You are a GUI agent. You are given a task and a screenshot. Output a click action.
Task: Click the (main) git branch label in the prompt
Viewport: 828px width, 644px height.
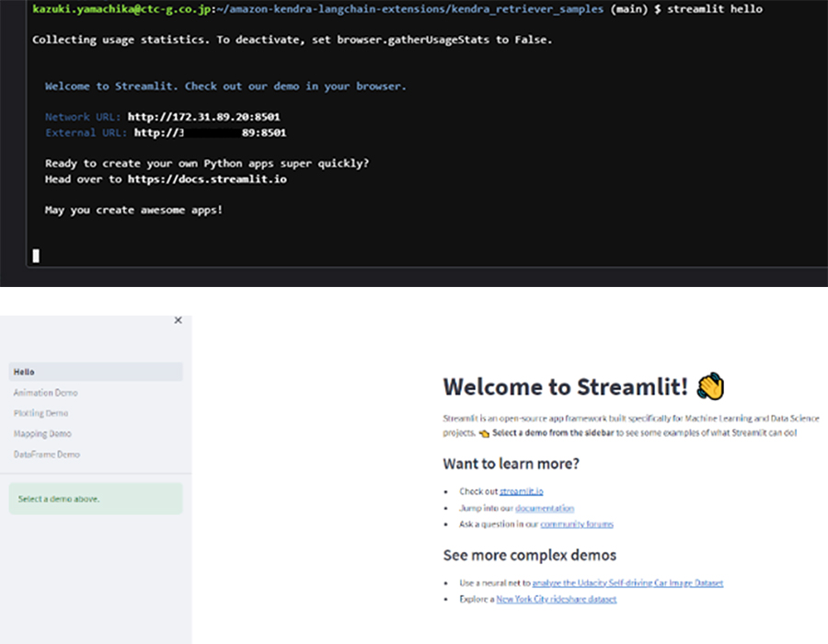click(x=629, y=9)
